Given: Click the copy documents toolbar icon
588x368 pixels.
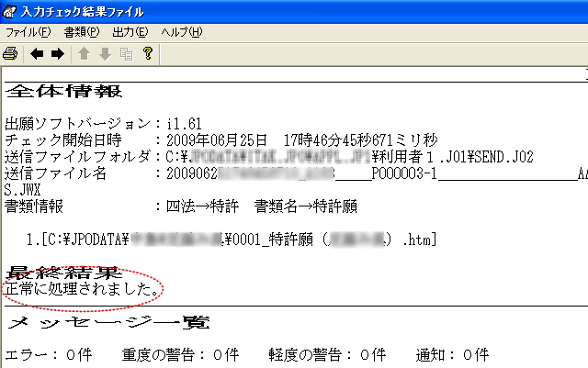Looking at the screenshot, I should coord(125,54).
